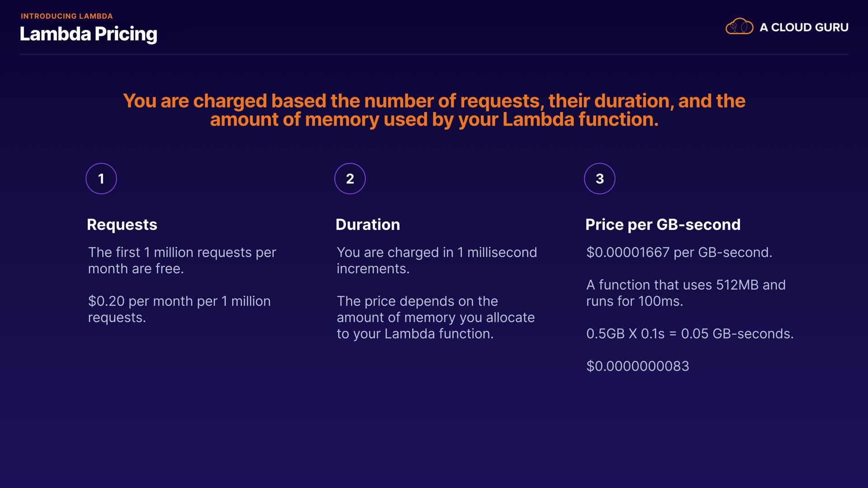
Task: Click the "512MB and runs for 100ms" text
Action: pyautogui.click(x=686, y=293)
